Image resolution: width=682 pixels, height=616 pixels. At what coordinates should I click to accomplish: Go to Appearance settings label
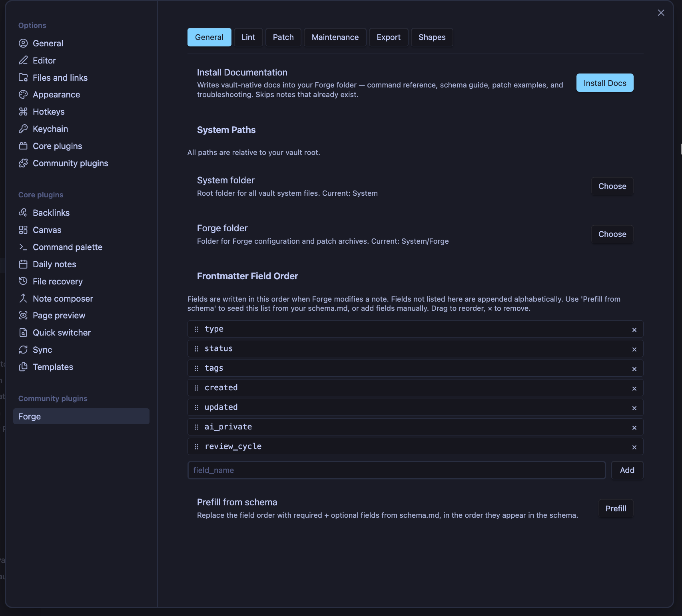56,94
